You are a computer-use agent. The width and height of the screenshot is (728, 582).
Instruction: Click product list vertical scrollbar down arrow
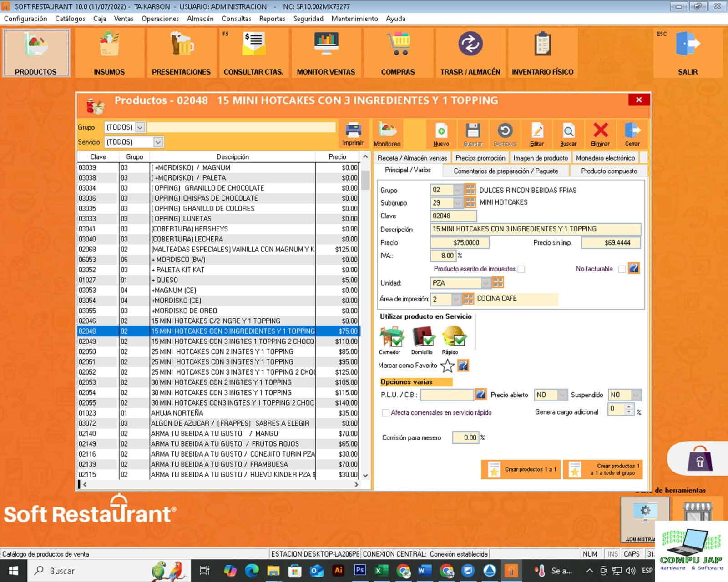(x=365, y=476)
